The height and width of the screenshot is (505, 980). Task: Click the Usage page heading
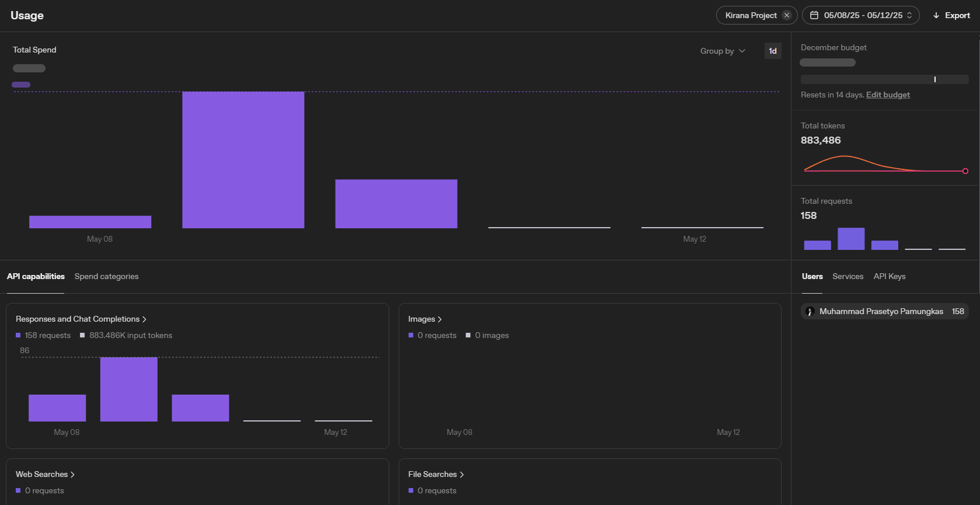(27, 15)
